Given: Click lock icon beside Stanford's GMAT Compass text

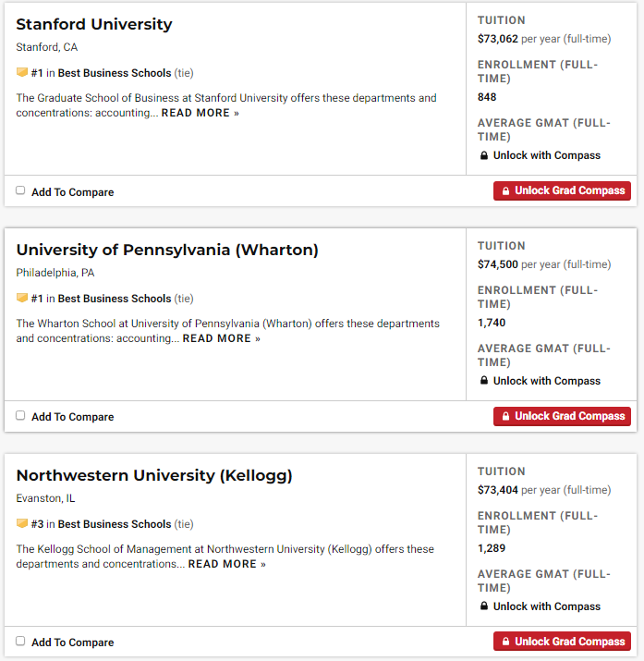Looking at the screenshot, I should (x=484, y=155).
